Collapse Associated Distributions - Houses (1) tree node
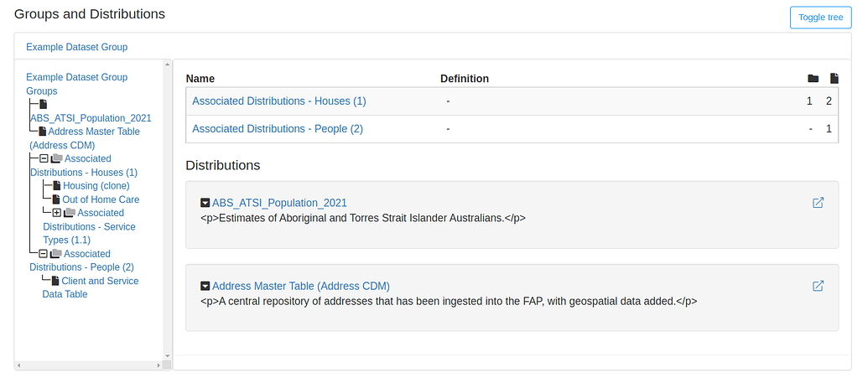Image resolution: width=868 pixels, height=388 pixels. 44,158
